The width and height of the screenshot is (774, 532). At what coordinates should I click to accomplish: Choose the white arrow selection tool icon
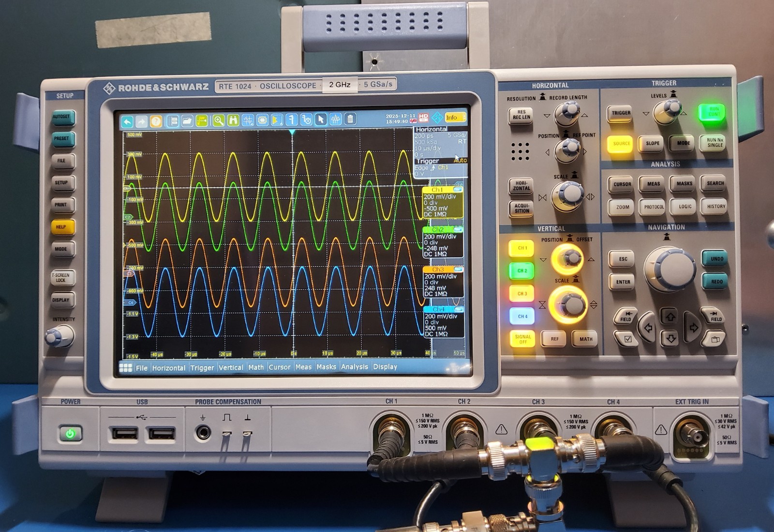[321, 119]
